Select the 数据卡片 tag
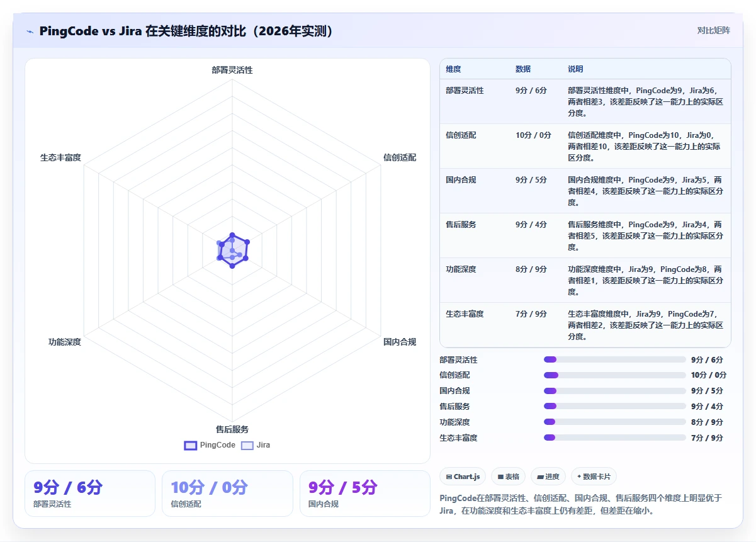Viewport: 756px width, 542px height. (594, 477)
